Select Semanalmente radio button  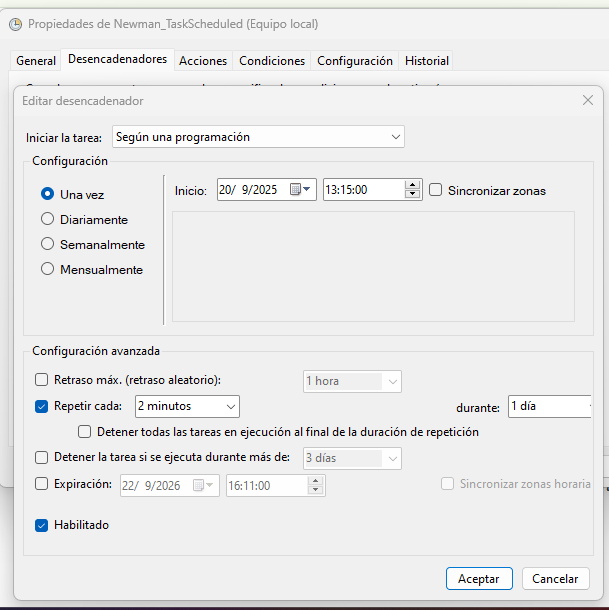tap(47, 244)
